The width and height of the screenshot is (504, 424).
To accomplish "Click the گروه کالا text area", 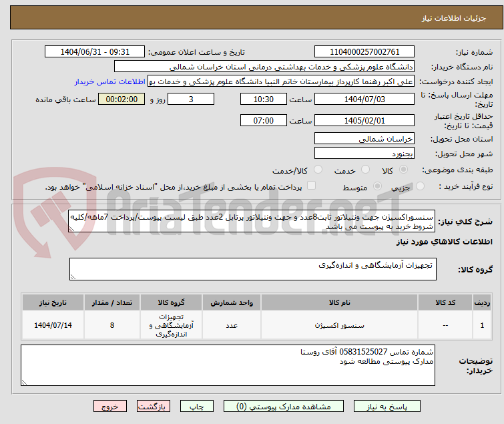I will (252, 269).
